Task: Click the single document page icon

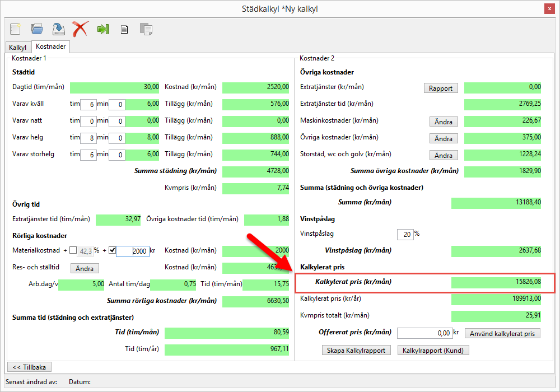Action: pyautogui.click(x=124, y=30)
